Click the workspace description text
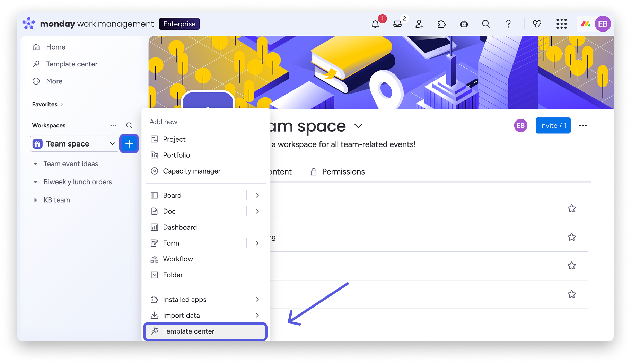Screen dimensions: 631x364 click(343, 144)
